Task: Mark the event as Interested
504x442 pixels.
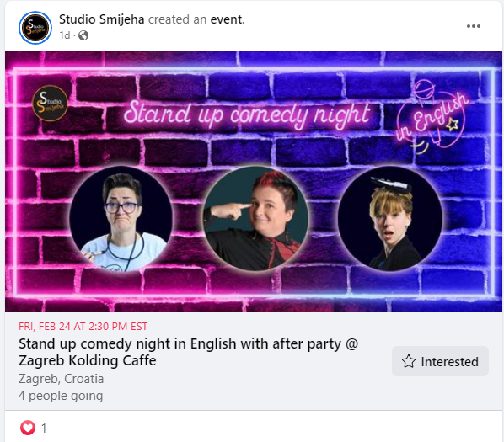Action: coord(440,361)
